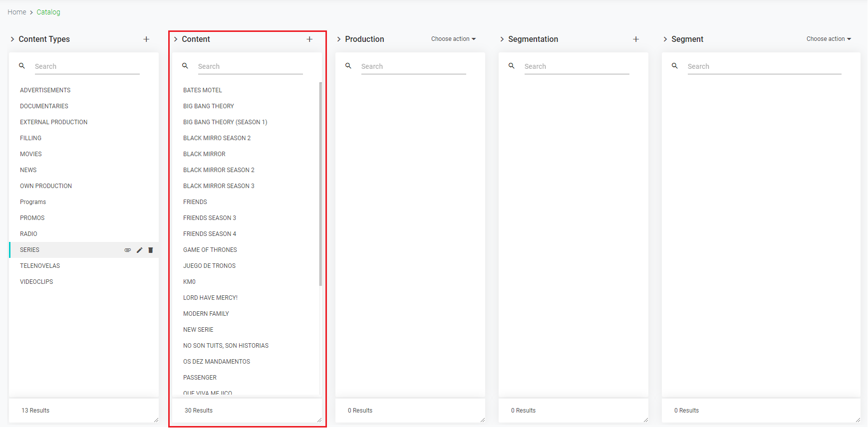
Task: Open Production's Choose action dropdown
Action: (453, 39)
